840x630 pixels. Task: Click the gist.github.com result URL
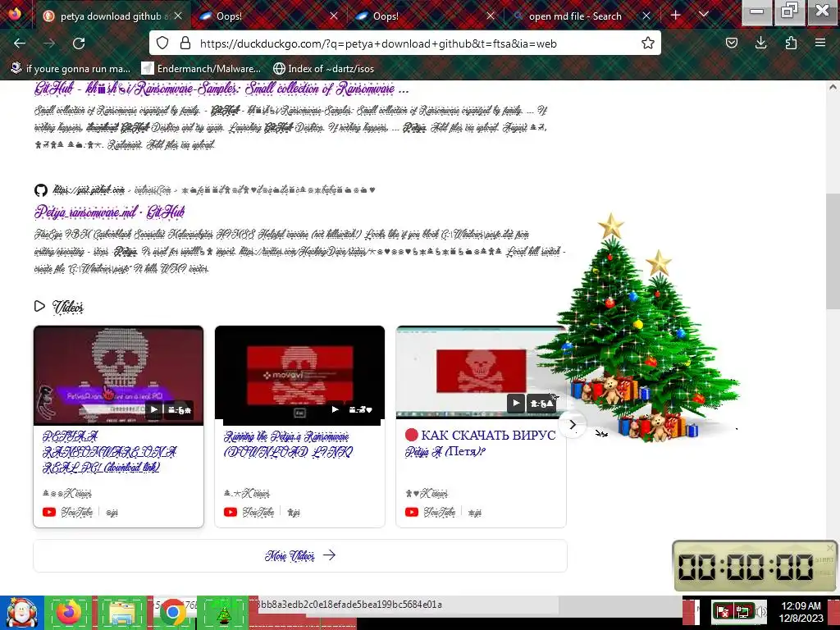tap(89, 189)
